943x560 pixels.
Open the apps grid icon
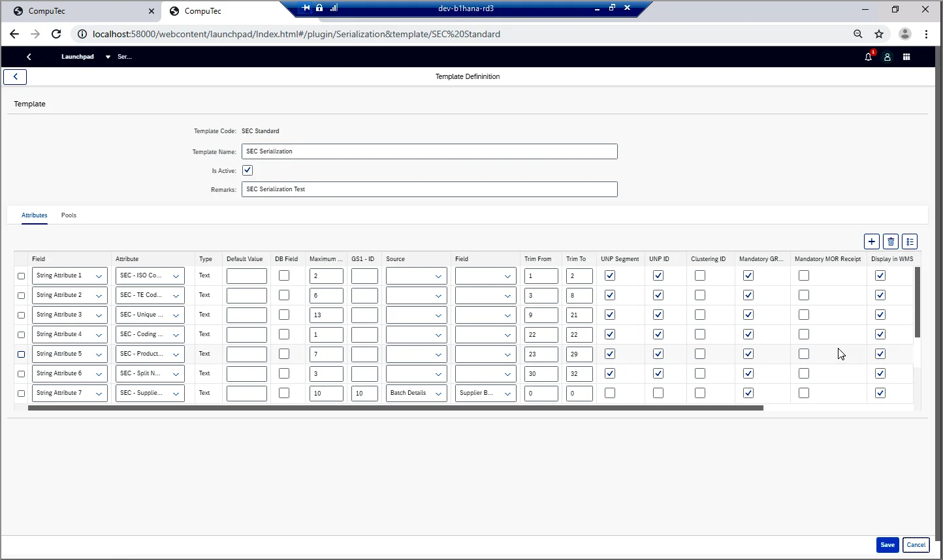[x=906, y=57]
